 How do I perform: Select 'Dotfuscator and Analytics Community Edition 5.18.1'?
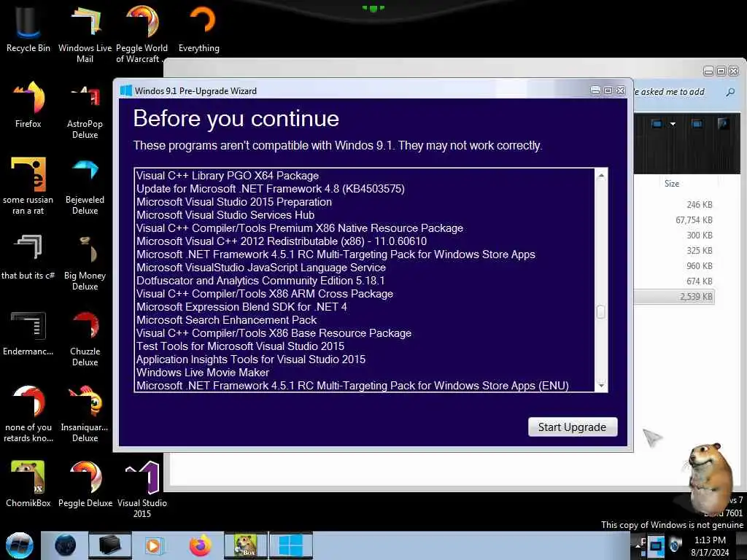tap(260, 281)
